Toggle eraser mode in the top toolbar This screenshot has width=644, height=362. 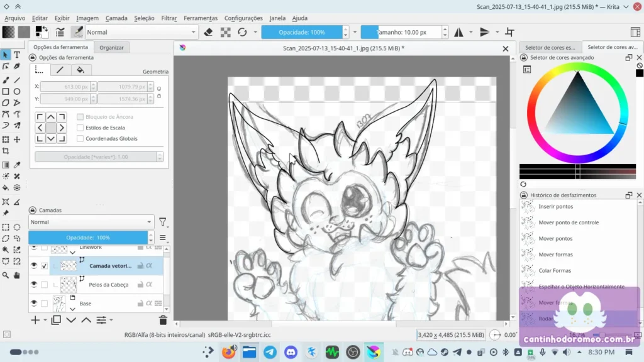click(208, 32)
